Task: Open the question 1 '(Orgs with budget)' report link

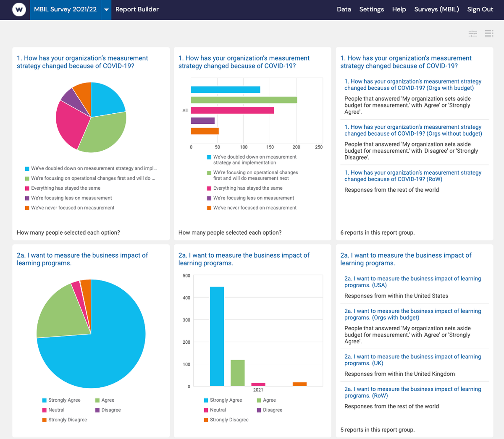Action: (x=413, y=85)
